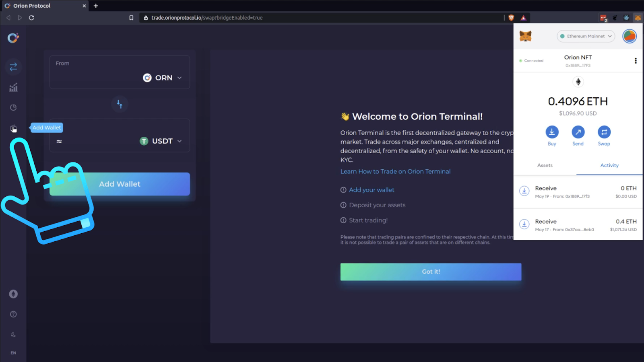Click Deposit your assets step
644x362 pixels.
point(377,205)
